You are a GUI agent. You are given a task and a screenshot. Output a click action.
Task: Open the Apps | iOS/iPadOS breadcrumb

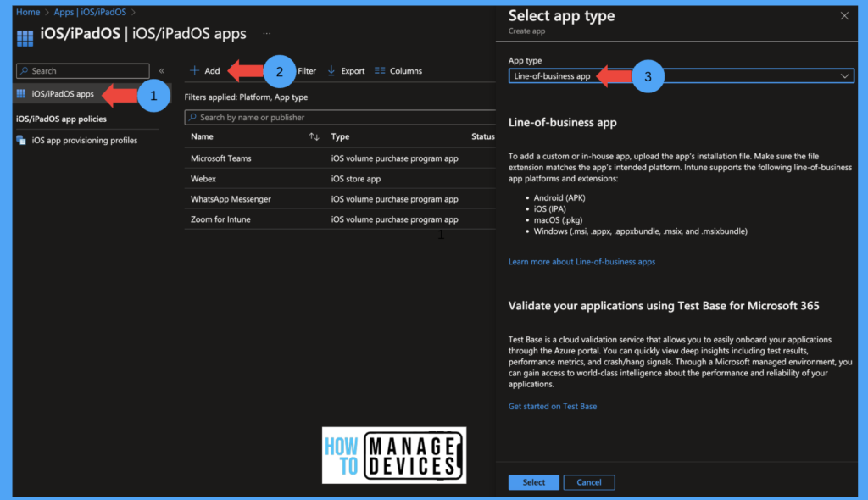(90, 12)
